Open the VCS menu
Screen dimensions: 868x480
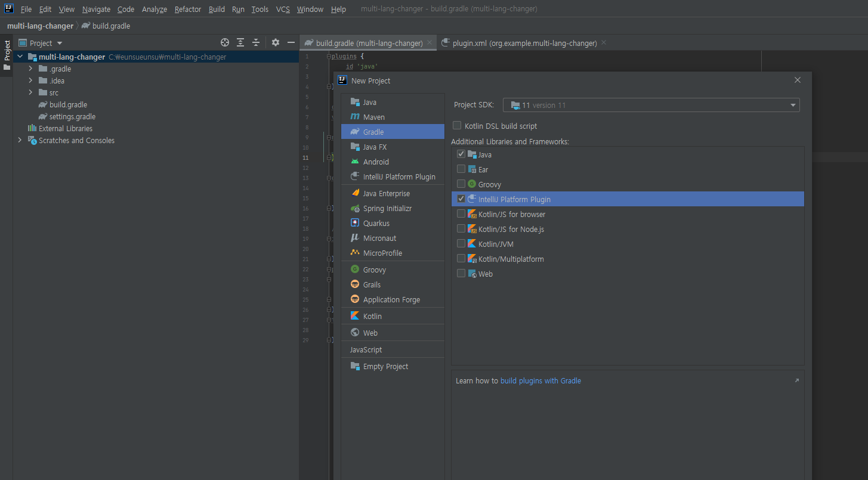pos(283,9)
